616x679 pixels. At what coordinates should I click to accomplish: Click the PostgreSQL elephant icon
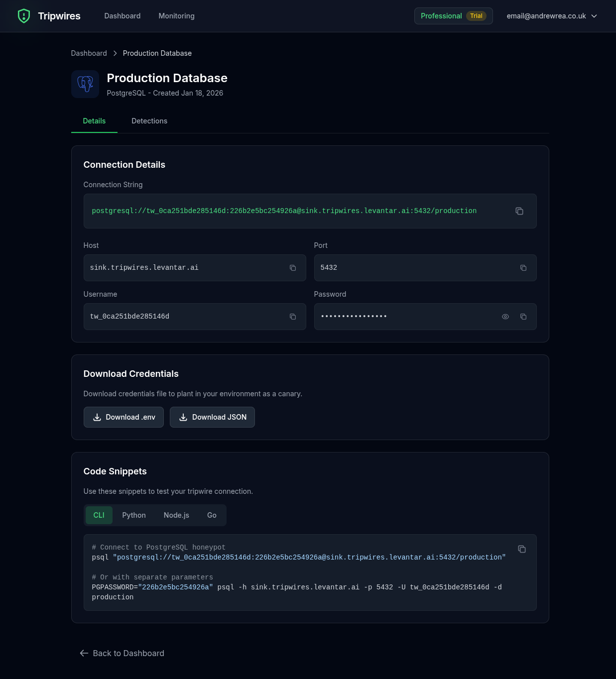85,84
